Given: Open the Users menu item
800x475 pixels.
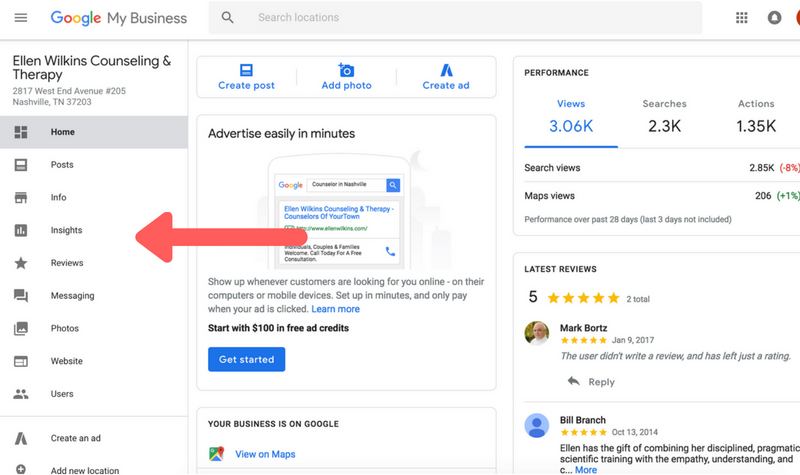Looking at the screenshot, I should tap(94, 393).
